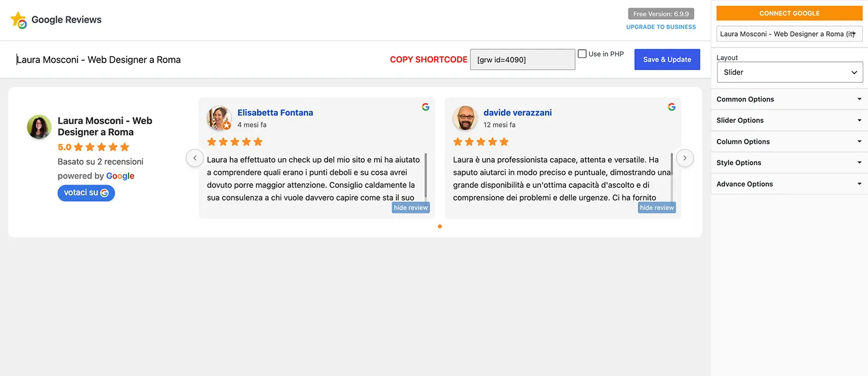Click the Google icon on Elisabetta Fontana's review
Image resolution: width=868 pixels, height=376 pixels.
425,107
